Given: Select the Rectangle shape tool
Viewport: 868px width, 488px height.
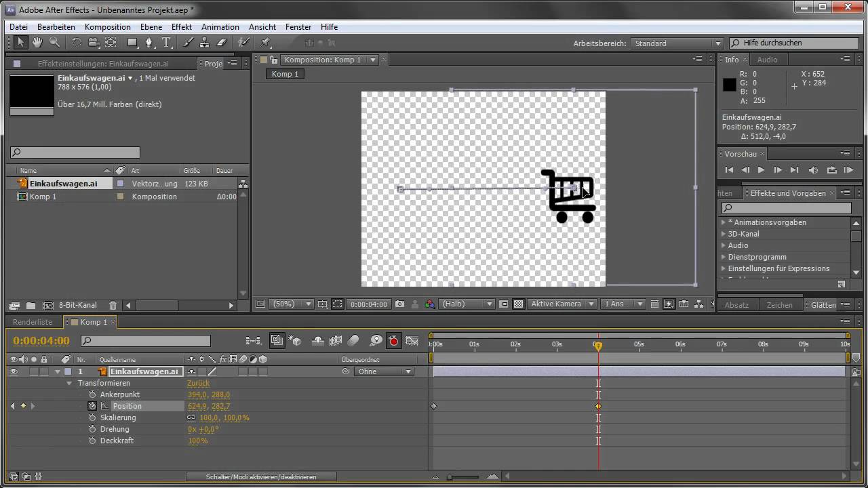Looking at the screenshot, I should (133, 42).
